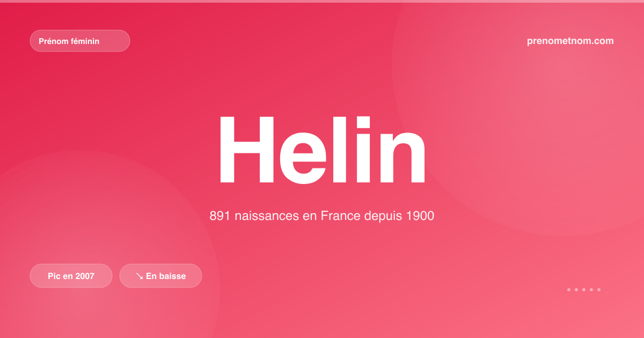The height and width of the screenshot is (338, 644).
Task: Click the "Pic en 2007" badge
Action: point(71,276)
